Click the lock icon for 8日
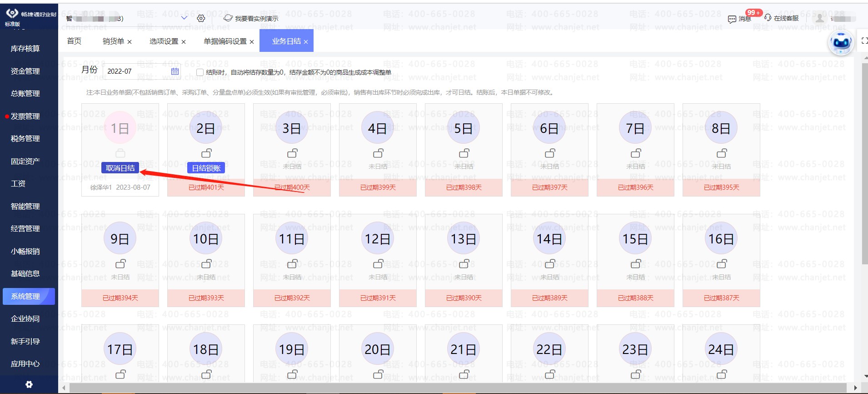868x394 pixels. coord(722,153)
